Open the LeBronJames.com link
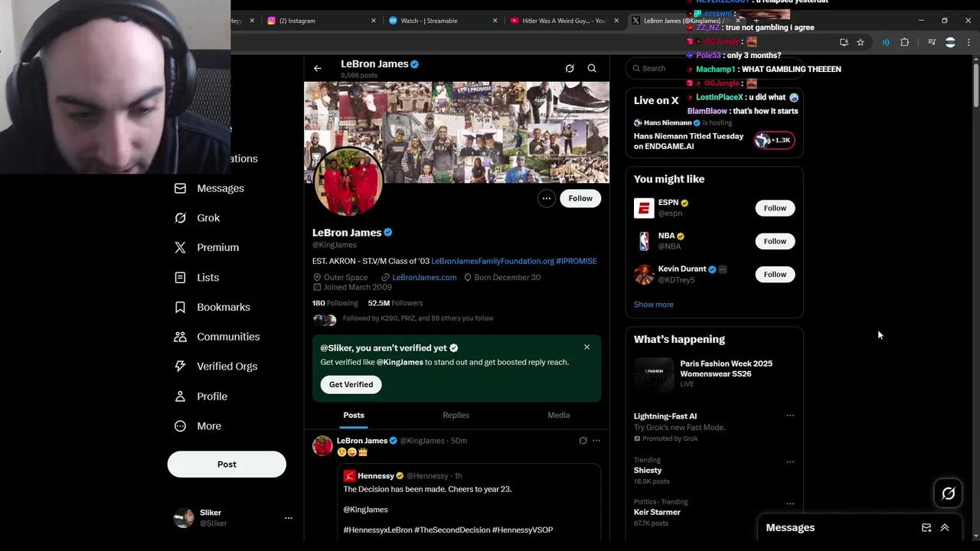This screenshot has width=980, height=551. tap(424, 277)
